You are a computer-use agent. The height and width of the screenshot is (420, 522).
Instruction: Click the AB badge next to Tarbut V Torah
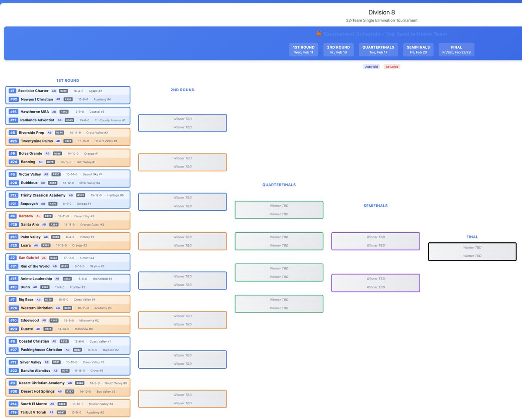point(51,412)
